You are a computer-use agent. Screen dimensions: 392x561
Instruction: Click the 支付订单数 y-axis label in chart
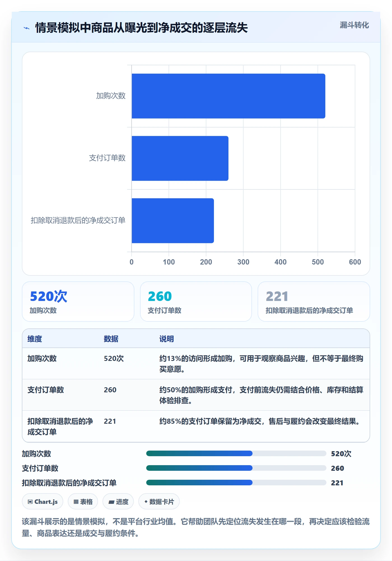107,158
